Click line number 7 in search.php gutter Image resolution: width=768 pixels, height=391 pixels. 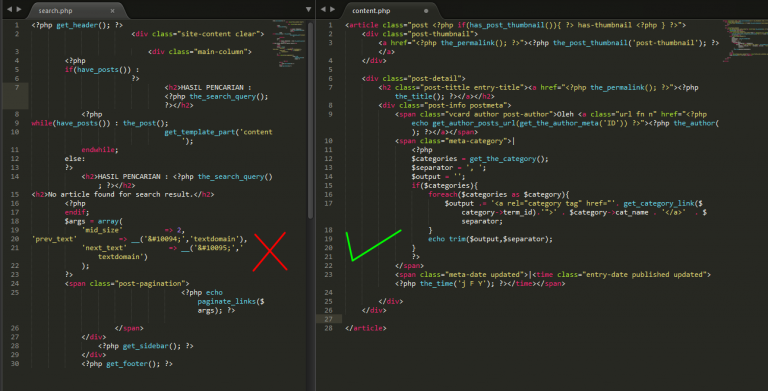pos(17,87)
